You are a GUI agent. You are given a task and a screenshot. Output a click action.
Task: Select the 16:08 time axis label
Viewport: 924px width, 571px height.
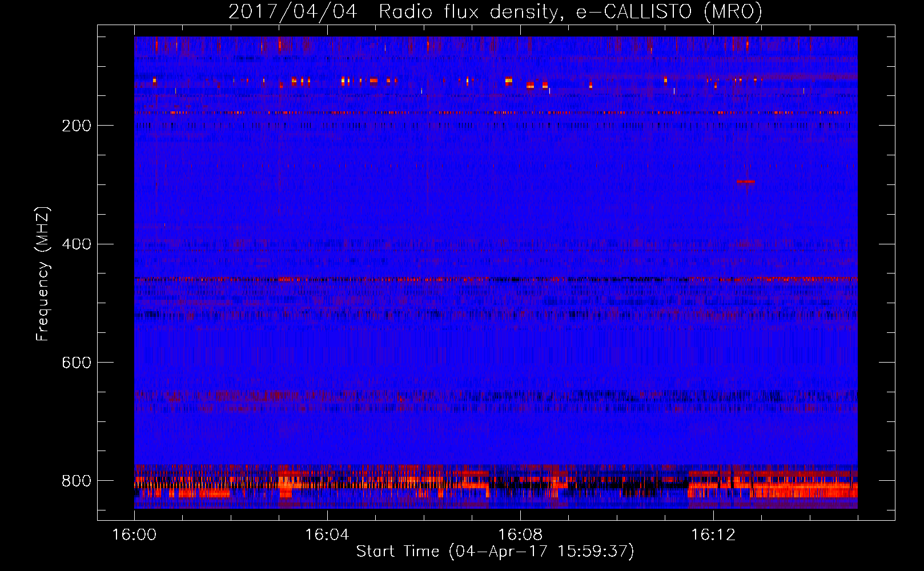point(520,534)
